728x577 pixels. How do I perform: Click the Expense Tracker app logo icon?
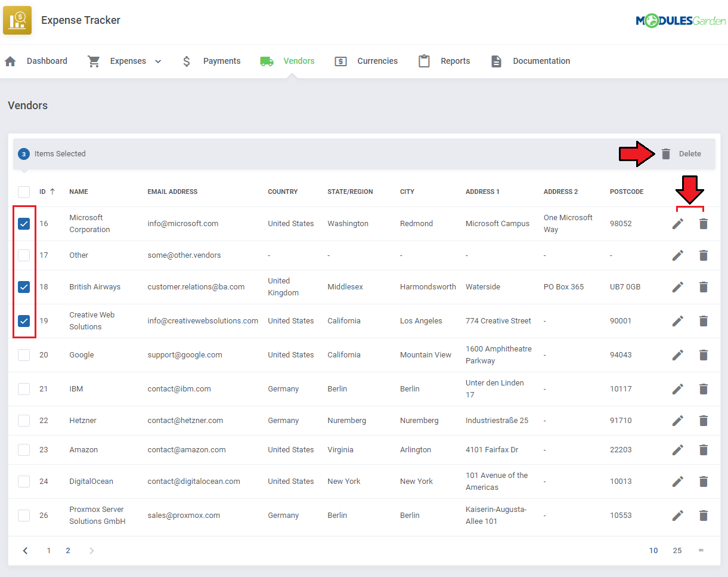click(17, 20)
